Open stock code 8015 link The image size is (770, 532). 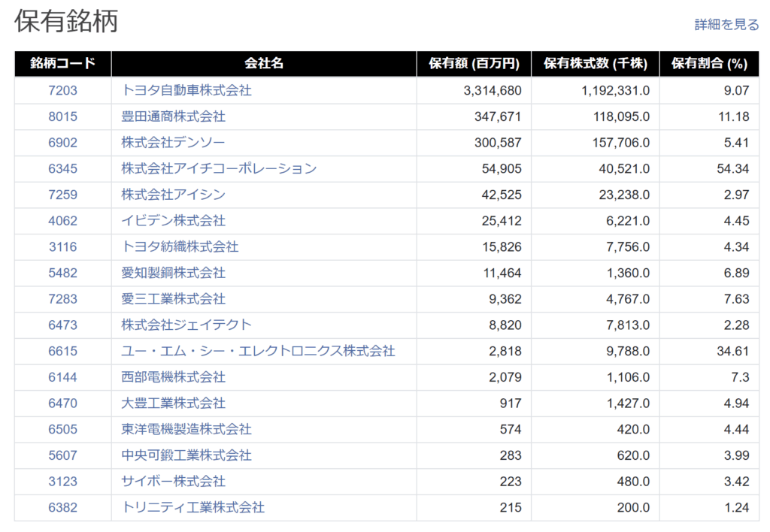coord(63,116)
